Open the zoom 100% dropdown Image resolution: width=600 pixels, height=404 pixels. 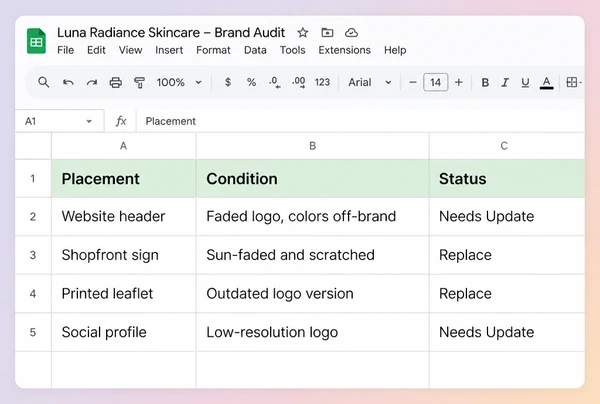[179, 82]
